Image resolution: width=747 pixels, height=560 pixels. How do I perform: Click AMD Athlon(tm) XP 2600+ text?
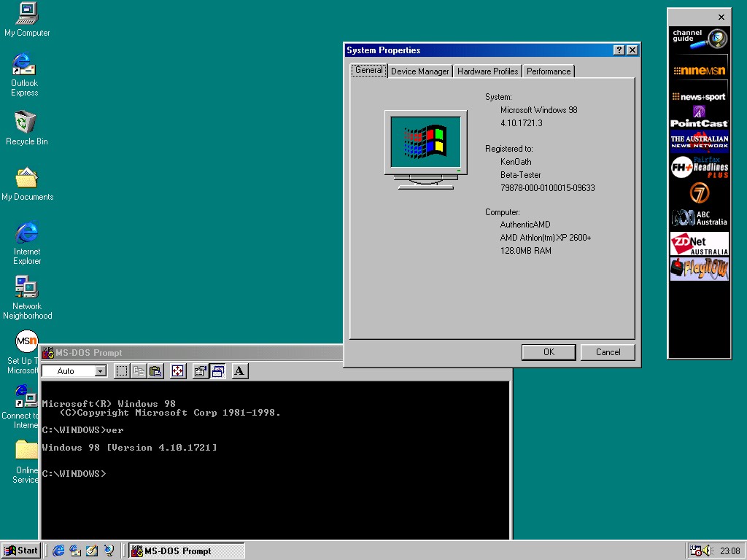(546, 238)
